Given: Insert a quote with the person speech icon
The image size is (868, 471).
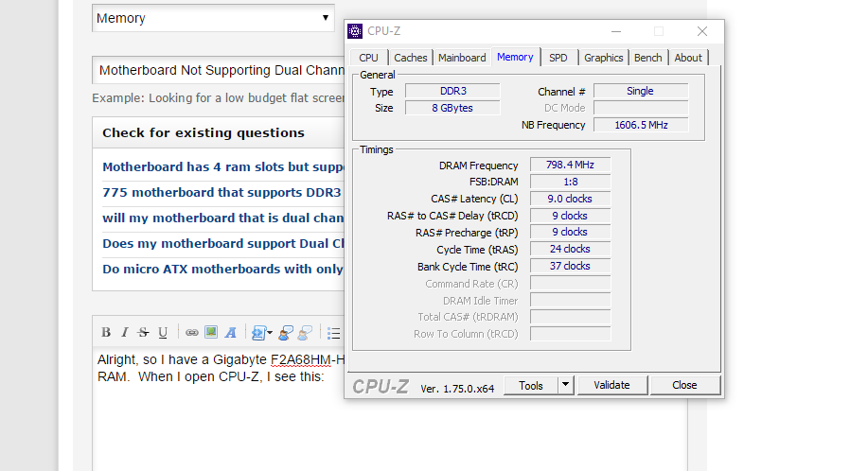Looking at the screenshot, I should coord(286,332).
